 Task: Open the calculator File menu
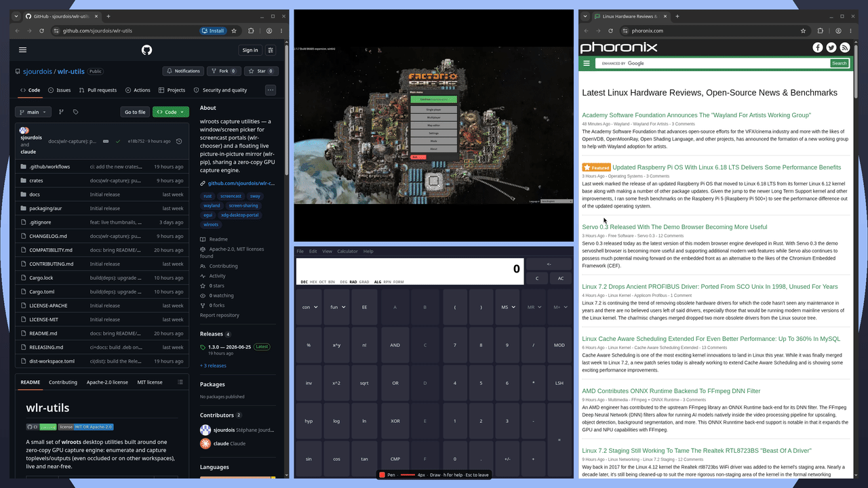pyautogui.click(x=300, y=251)
